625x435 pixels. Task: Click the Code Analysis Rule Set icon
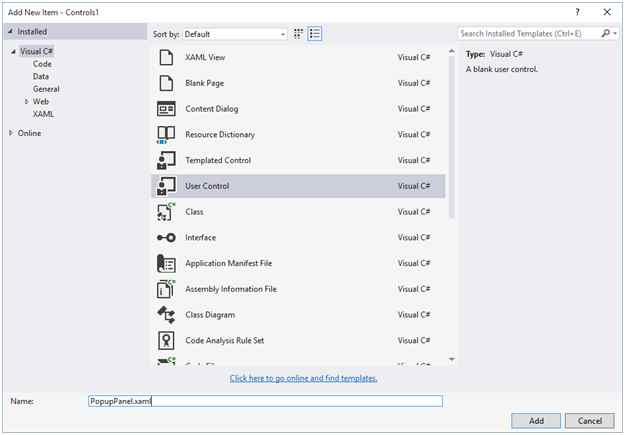166,341
